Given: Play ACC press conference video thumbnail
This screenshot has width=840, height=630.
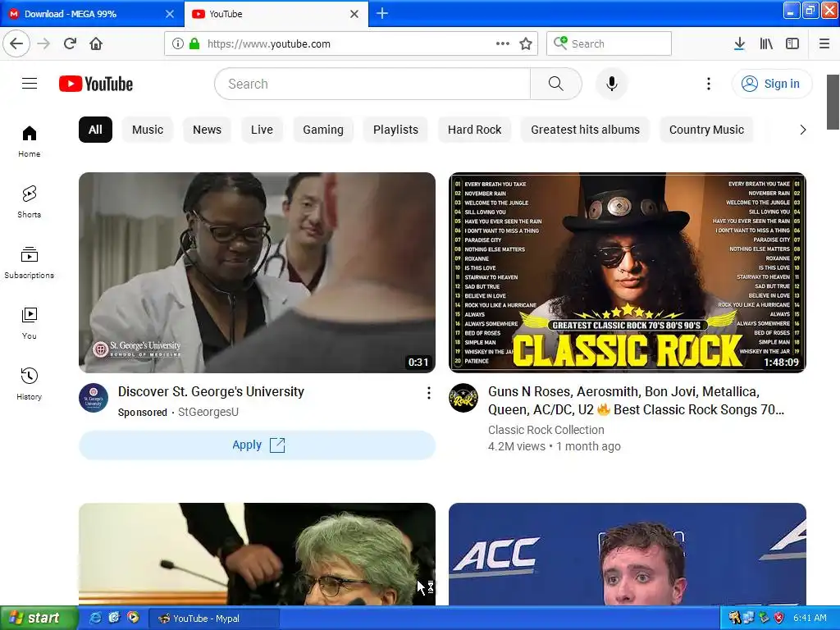Looking at the screenshot, I should point(628,554).
